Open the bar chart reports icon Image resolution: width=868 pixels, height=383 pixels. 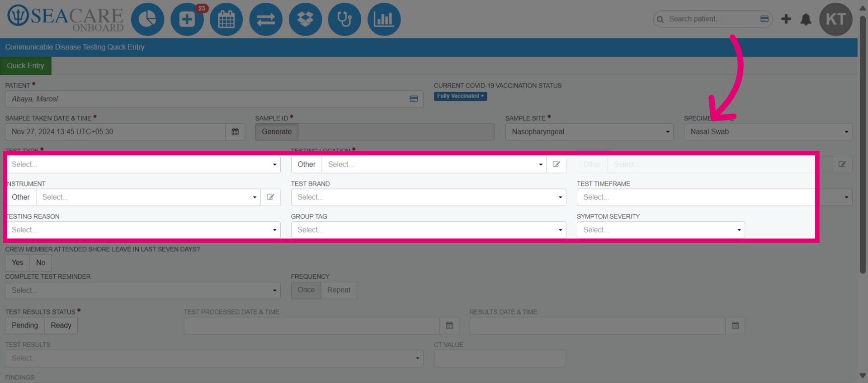[384, 19]
